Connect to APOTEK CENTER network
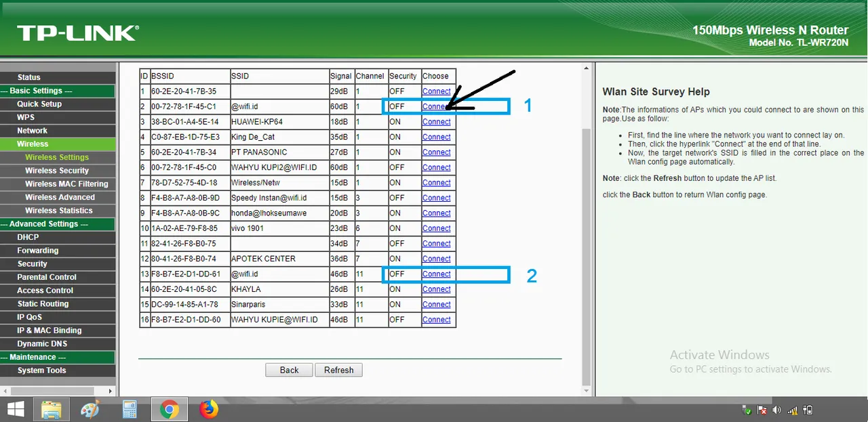 (x=436, y=259)
